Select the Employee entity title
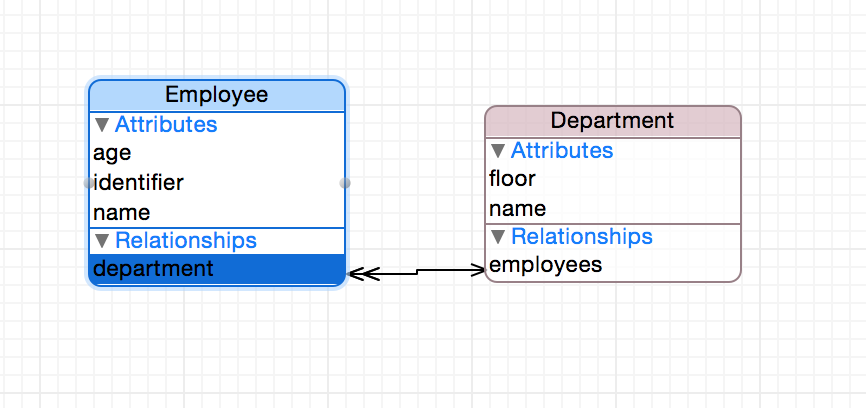 216,94
